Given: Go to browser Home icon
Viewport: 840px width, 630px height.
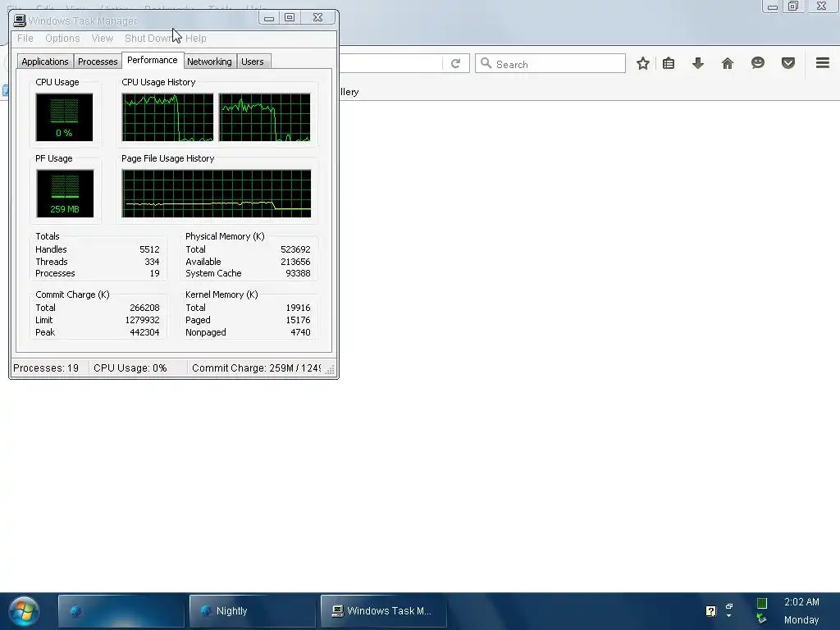Looking at the screenshot, I should tap(727, 64).
